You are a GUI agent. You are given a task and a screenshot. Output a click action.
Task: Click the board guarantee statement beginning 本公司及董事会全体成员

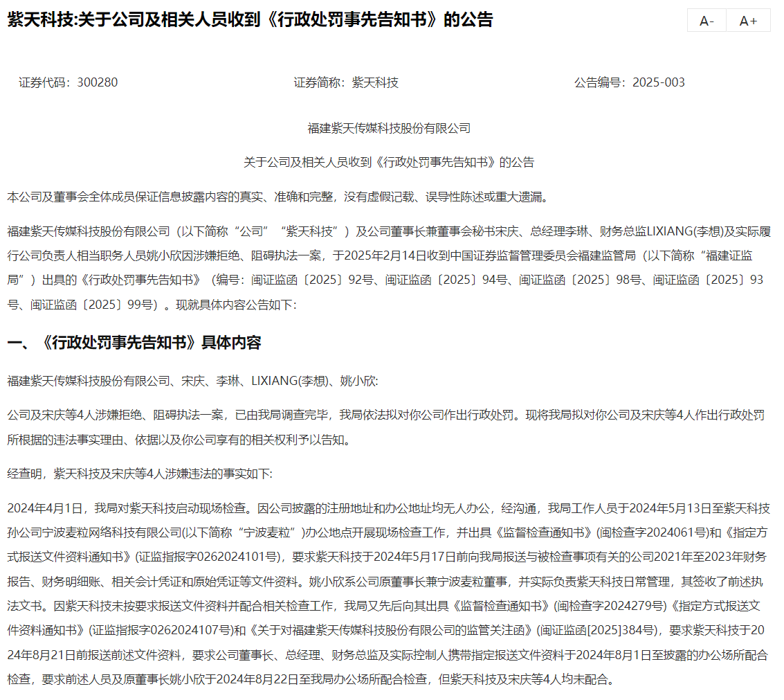point(280,197)
